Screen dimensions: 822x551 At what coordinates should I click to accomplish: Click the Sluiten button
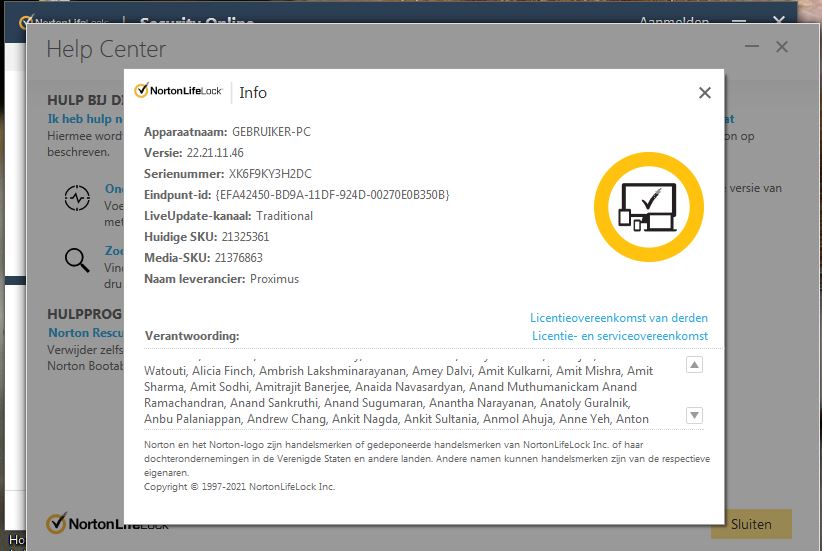point(750,524)
